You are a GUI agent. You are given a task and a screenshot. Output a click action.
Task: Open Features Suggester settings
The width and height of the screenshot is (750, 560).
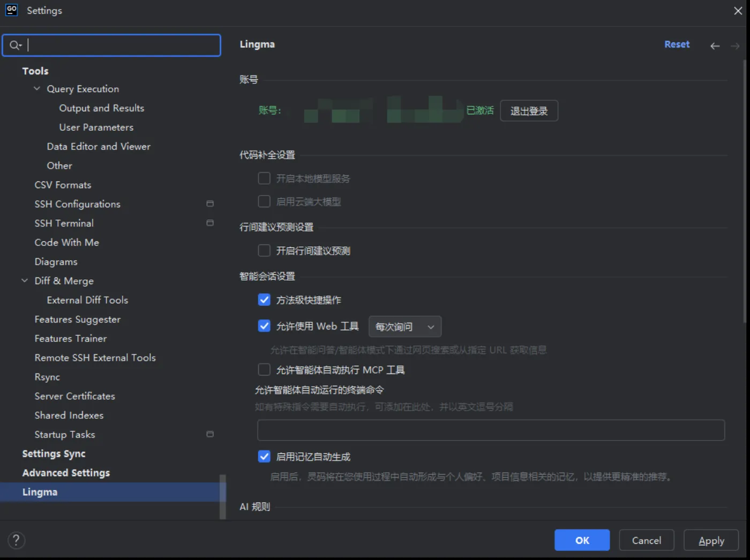click(x=77, y=319)
